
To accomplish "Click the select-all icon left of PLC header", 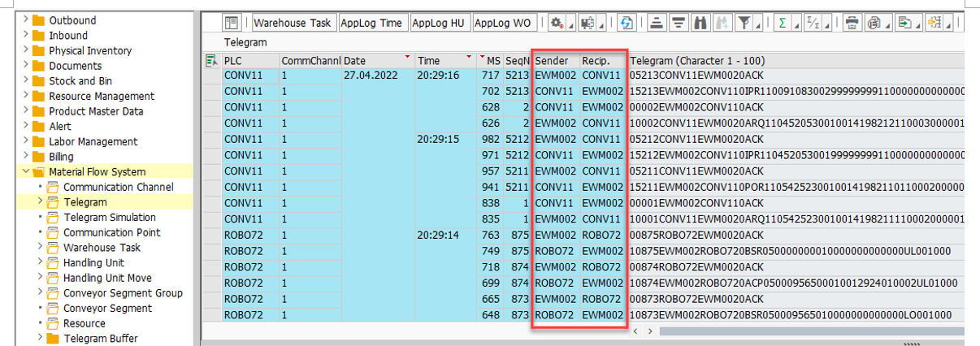I will [211, 60].
